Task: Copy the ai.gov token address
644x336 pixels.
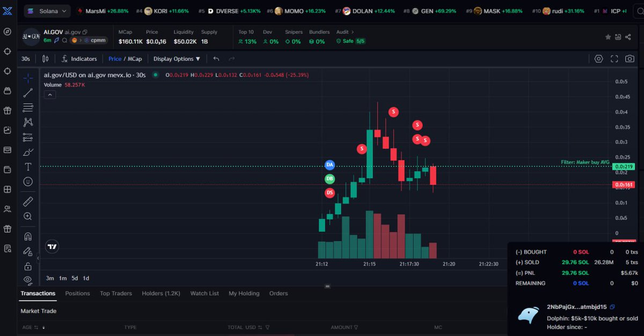Action: (x=85, y=33)
